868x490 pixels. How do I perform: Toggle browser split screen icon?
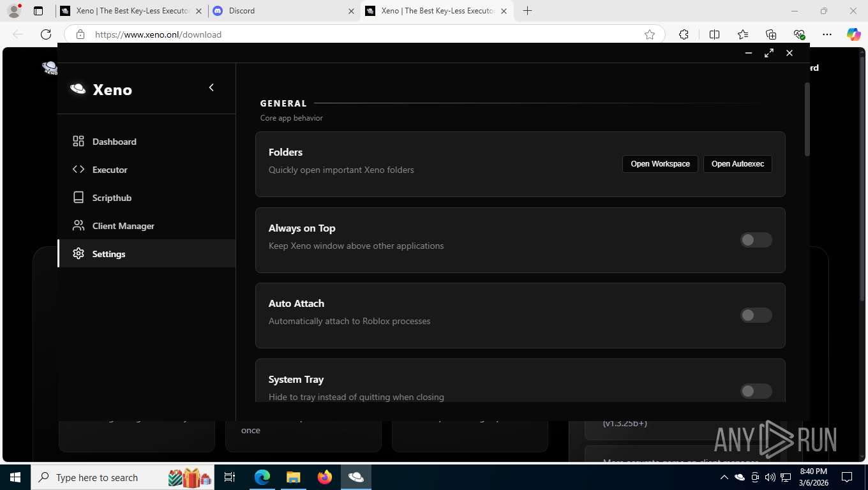coord(714,34)
